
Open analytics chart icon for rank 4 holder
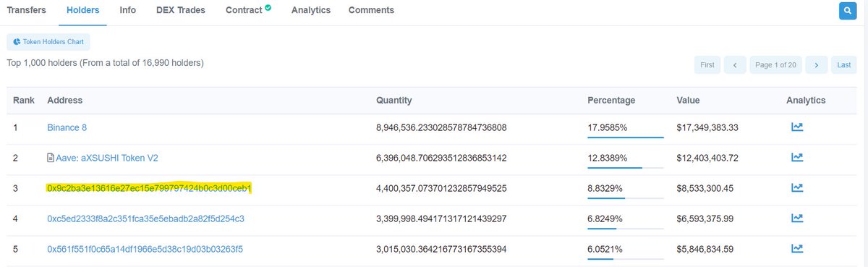coord(797,219)
